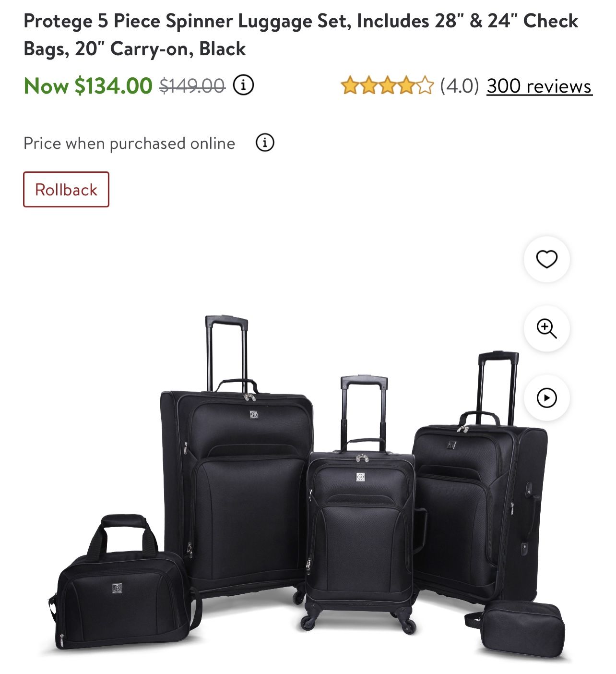Tap the crossed-out $149.00 price
The image size is (616, 674).
click(x=192, y=86)
